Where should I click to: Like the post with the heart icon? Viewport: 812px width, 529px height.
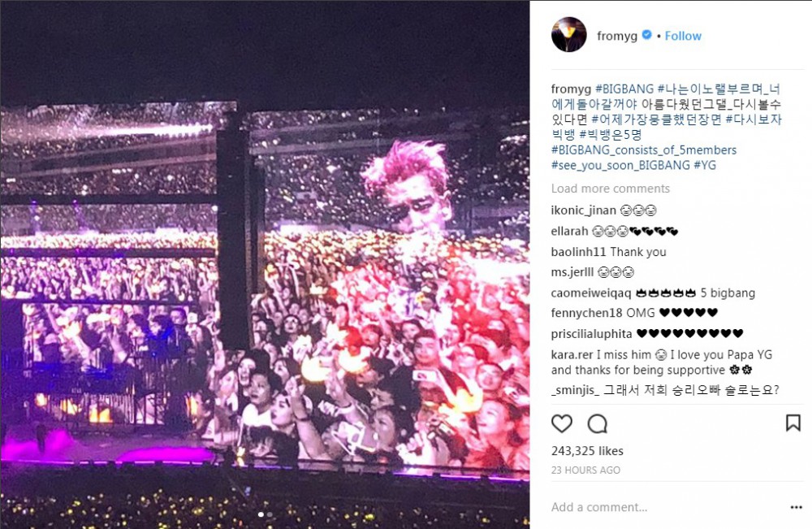coord(561,424)
